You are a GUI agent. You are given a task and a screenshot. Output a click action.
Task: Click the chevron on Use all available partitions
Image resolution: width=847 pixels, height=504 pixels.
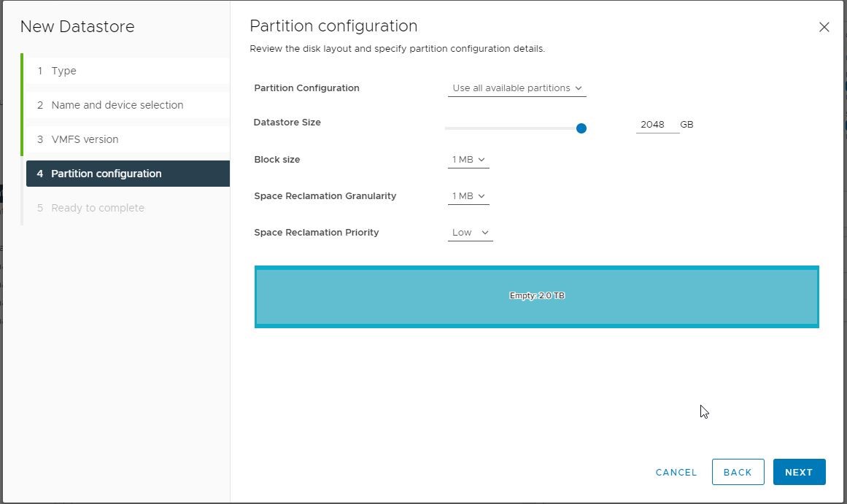click(x=578, y=88)
